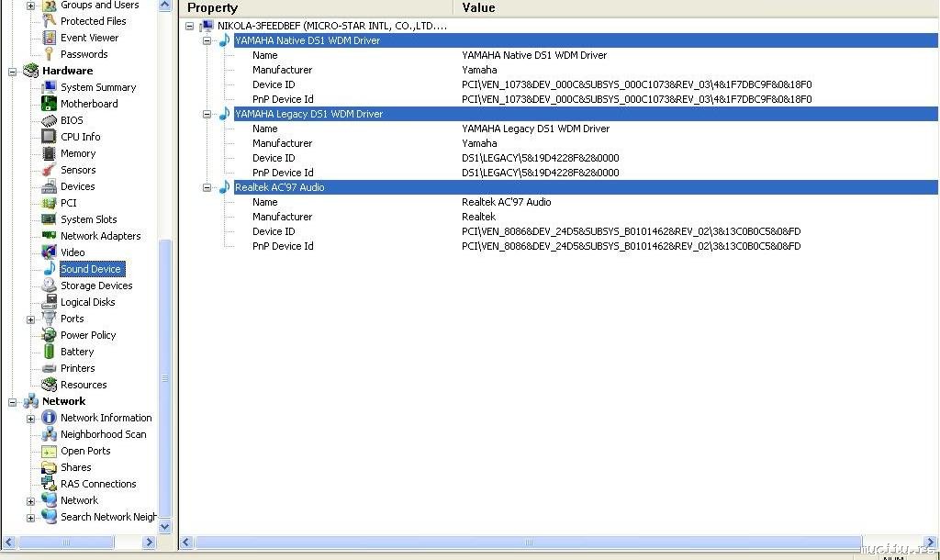Select the YAMAHA Native DS1 WDM Driver row

click(x=586, y=40)
